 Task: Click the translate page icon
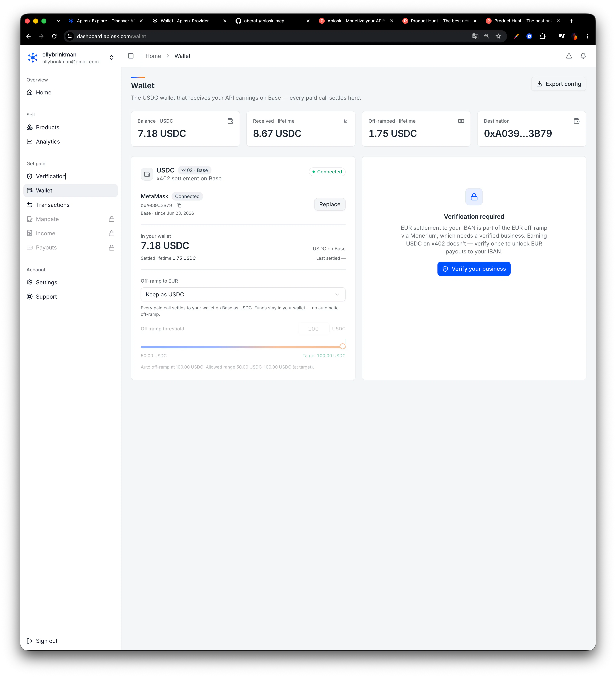(475, 36)
